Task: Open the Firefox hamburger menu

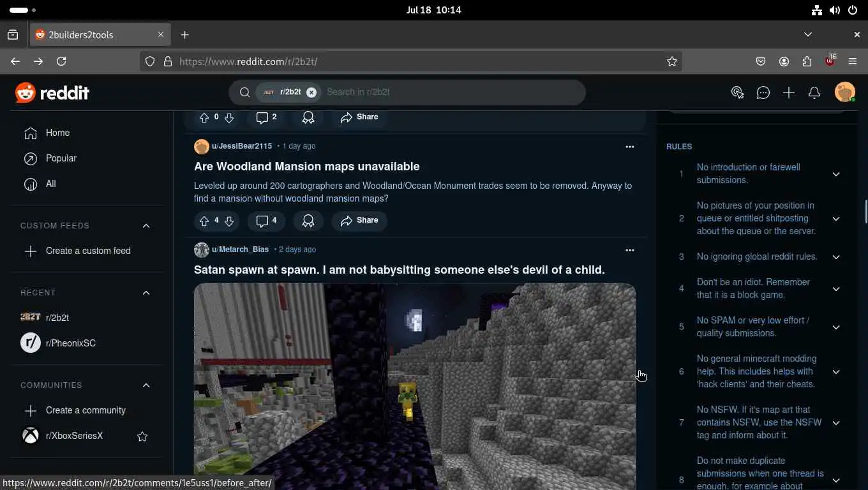Action: point(853,61)
